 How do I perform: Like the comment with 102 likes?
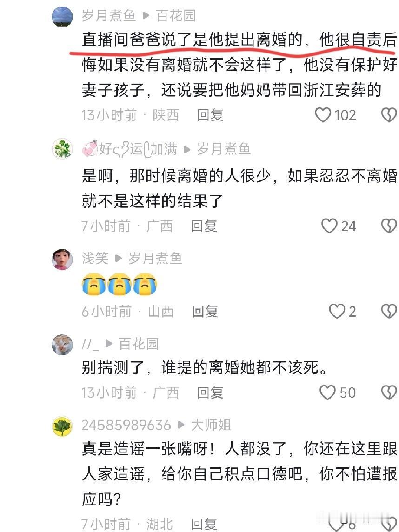323,115
